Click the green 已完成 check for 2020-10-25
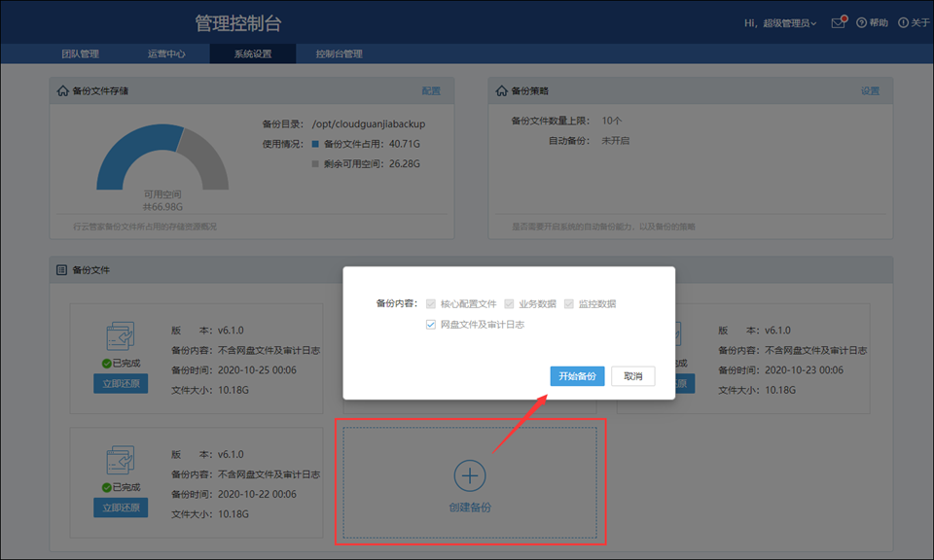Image resolution: width=934 pixels, height=560 pixels. (107, 364)
